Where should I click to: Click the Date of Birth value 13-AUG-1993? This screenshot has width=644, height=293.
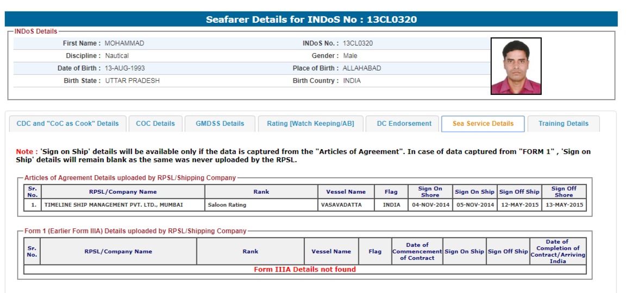point(124,68)
